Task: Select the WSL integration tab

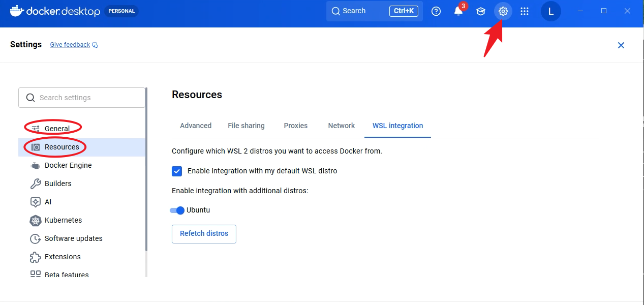Action: [x=397, y=126]
